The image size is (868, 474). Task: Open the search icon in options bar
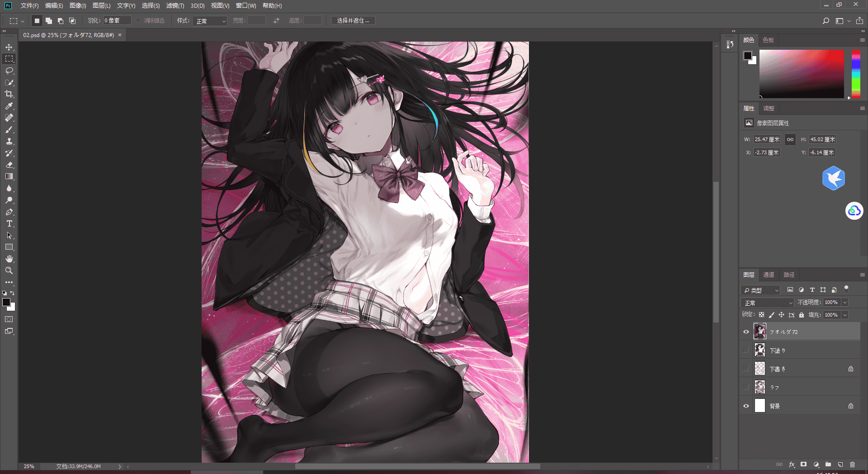(826, 21)
